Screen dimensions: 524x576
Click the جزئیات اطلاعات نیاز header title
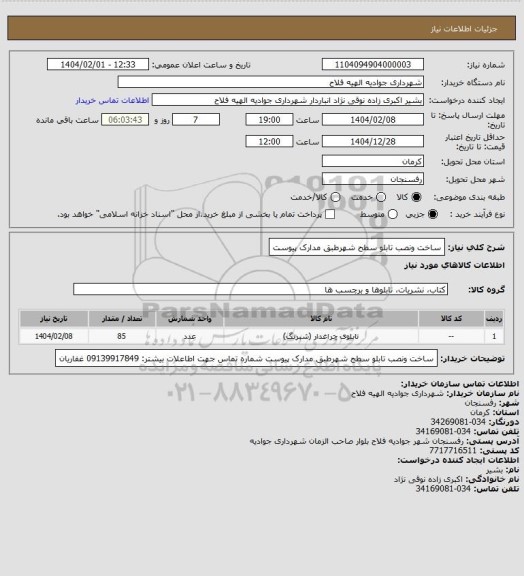464,29
